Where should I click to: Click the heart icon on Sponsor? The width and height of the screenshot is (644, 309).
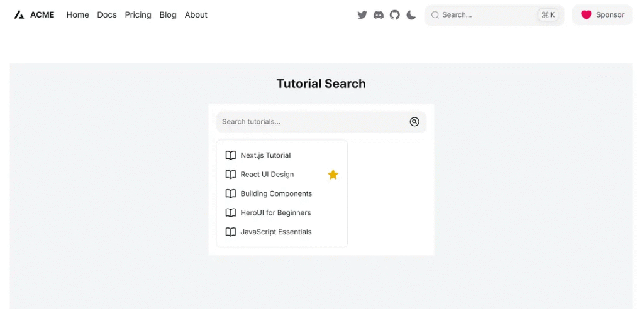click(586, 15)
